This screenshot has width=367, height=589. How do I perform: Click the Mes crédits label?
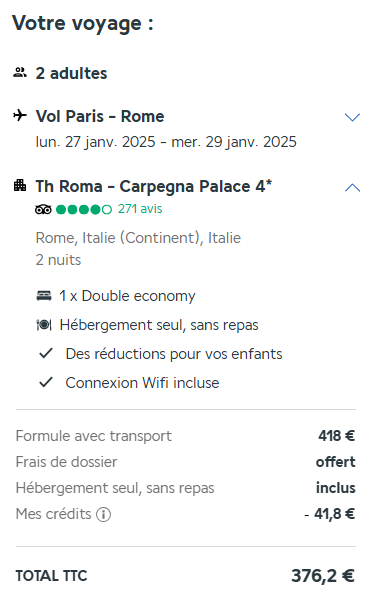point(53,514)
